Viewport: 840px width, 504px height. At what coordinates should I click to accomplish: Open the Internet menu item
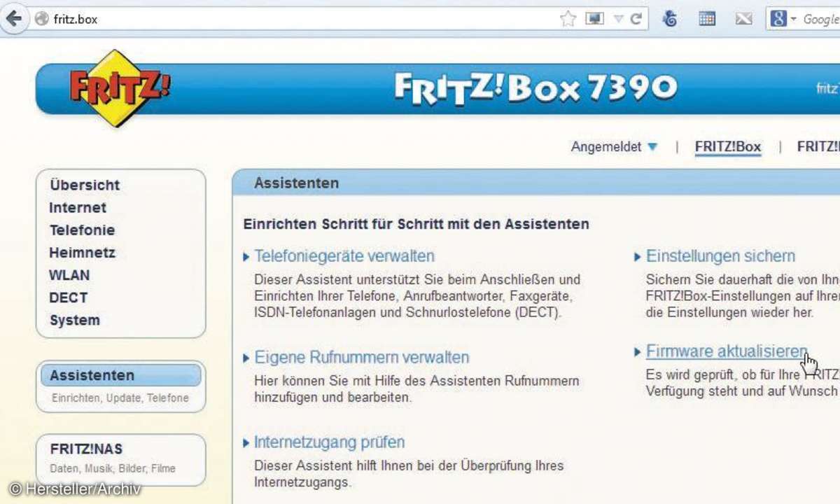click(x=78, y=207)
